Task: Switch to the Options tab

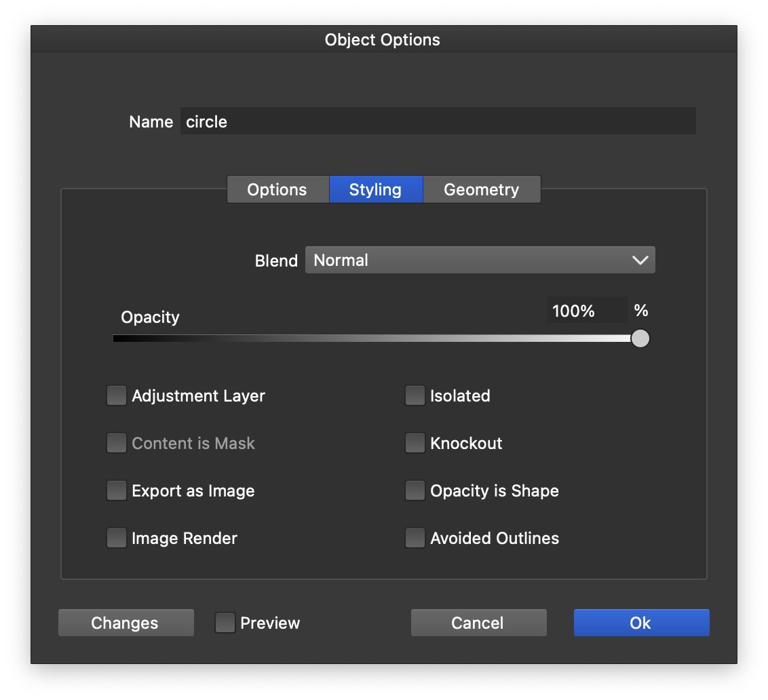Action: point(277,190)
